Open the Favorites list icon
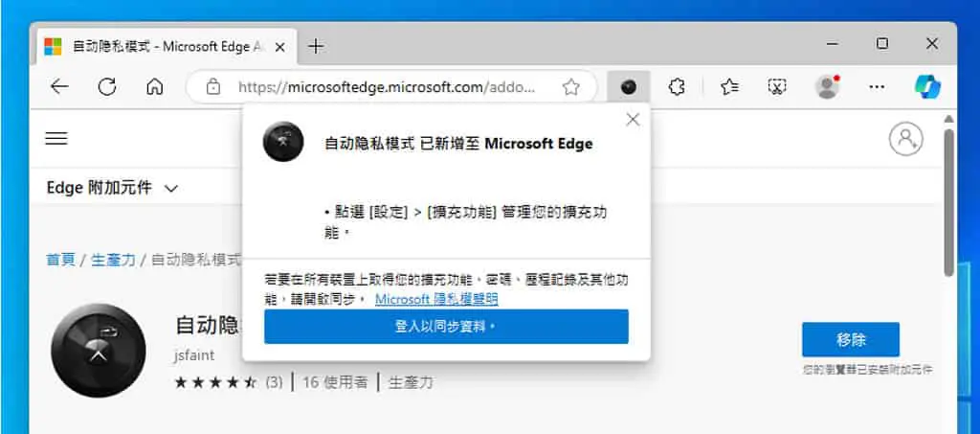980x434 pixels. (728, 87)
